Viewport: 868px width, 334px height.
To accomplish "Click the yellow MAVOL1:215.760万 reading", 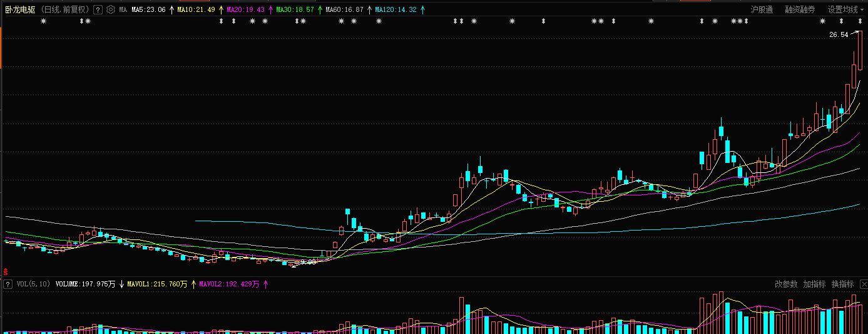I will 157,284.
